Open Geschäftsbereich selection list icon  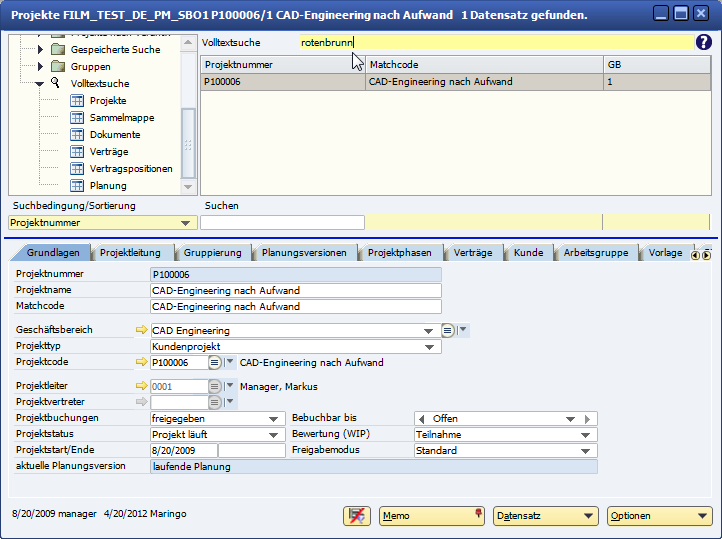(448, 330)
